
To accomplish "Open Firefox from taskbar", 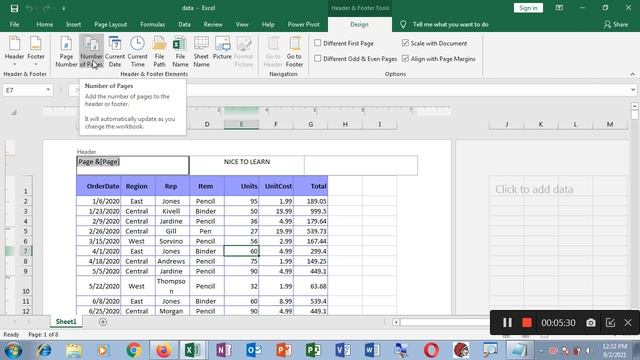I will click(x=163, y=350).
